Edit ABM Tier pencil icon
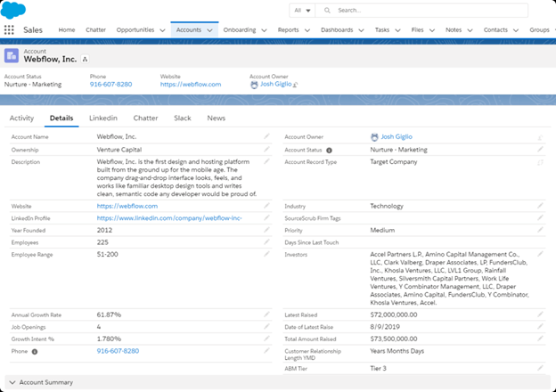556x392 pixels. tap(540, 368)
